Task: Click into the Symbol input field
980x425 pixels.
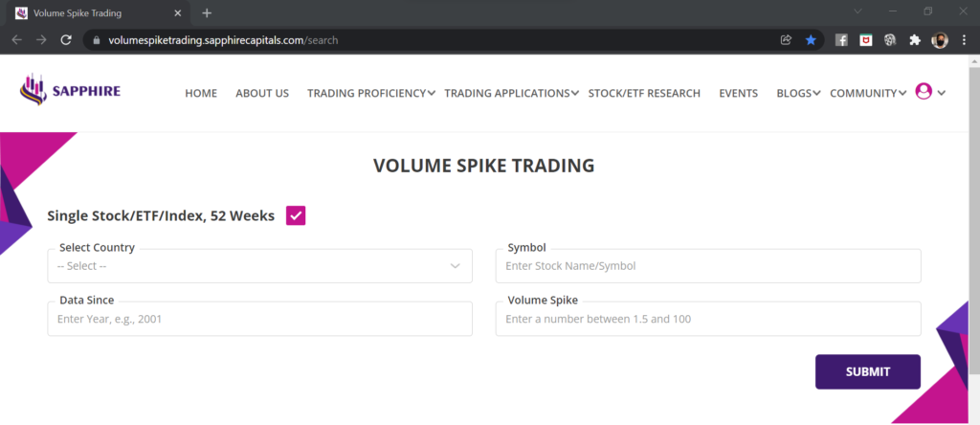Action: click(x=707, y=266)
